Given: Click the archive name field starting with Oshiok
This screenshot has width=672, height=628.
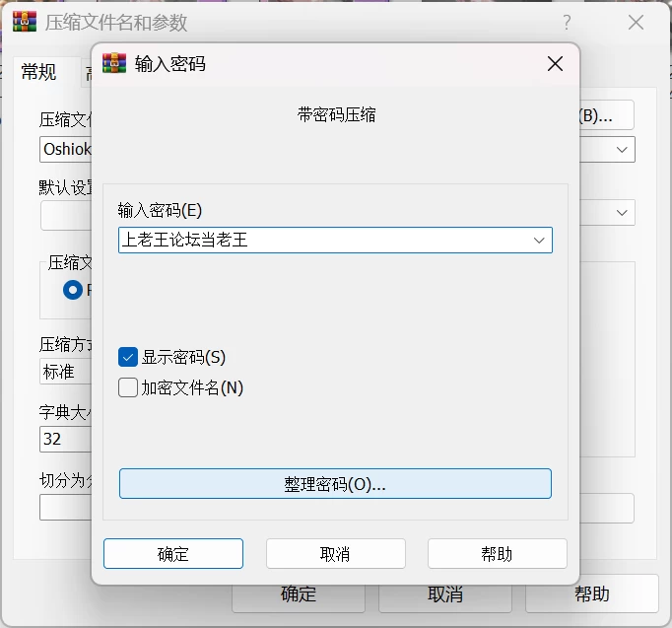Looking at the screenshot, I should coord(66,149).
